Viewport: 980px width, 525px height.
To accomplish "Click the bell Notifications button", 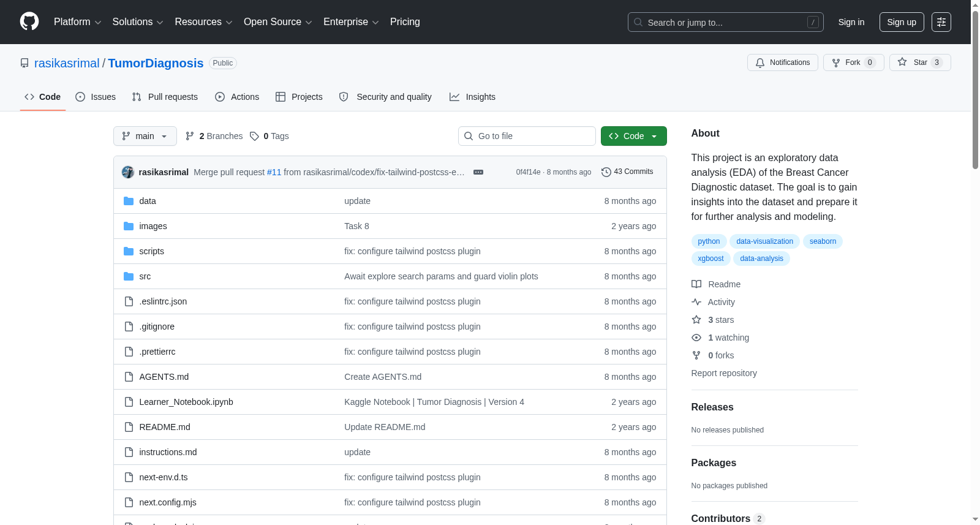I will coord(782,62).
